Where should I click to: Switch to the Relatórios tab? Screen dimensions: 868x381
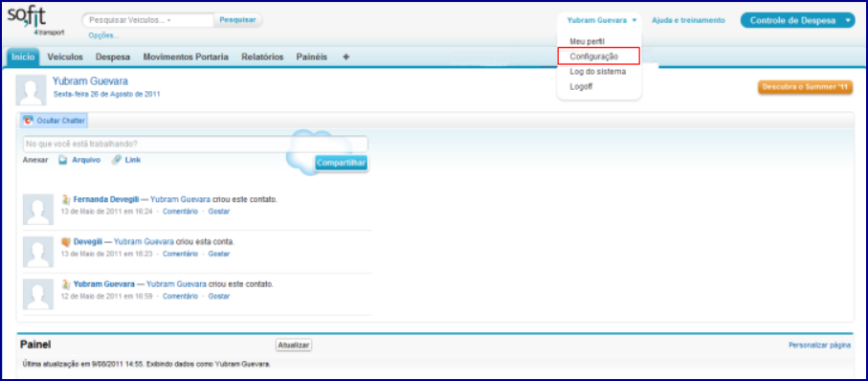[x=262, y=56]
